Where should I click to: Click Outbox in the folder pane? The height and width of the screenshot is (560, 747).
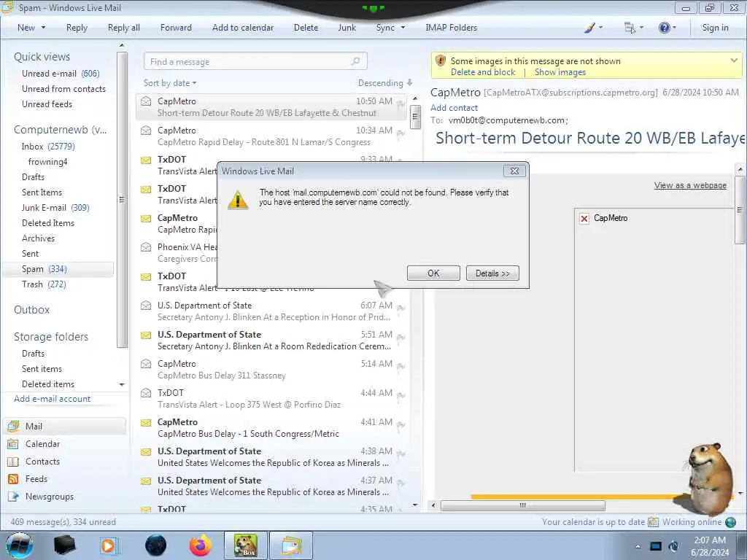point(31,309)
